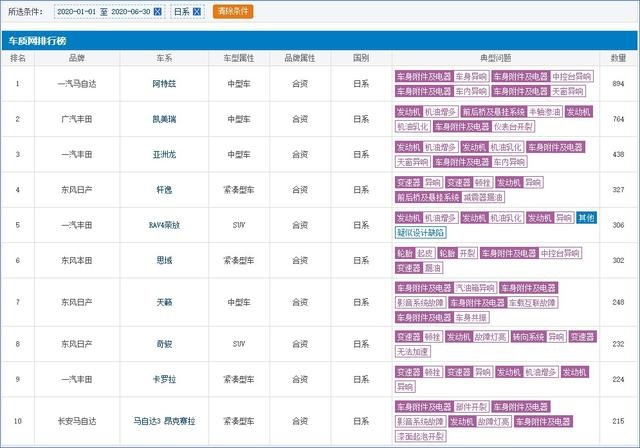Image resolution: width=640 pixels, height=448 pixels.
Task: Select the 天窗异响 tag in 亚洲龙 row
Action: tap(413, 162)
